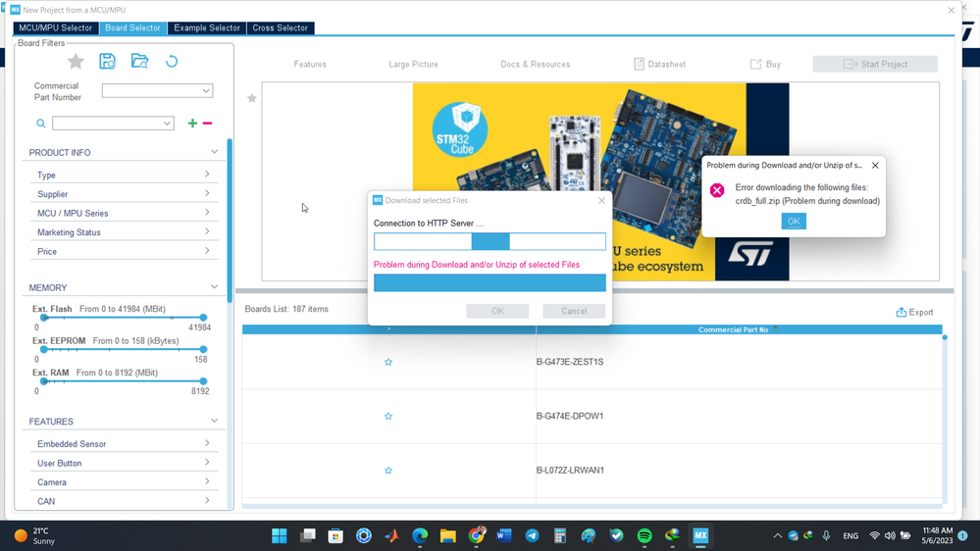Open Word from the taskbar
980x551 pixels.
(504, 535)
